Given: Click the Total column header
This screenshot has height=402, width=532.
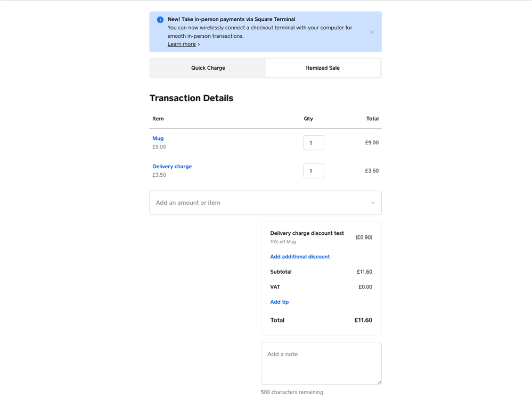Looking at the screenshot, I should [x=372, y=119].
